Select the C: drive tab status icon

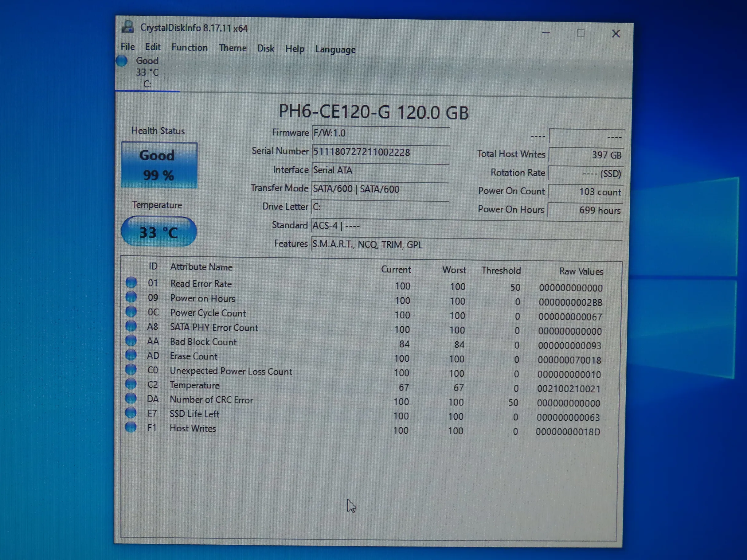click(x=122, y=61)
